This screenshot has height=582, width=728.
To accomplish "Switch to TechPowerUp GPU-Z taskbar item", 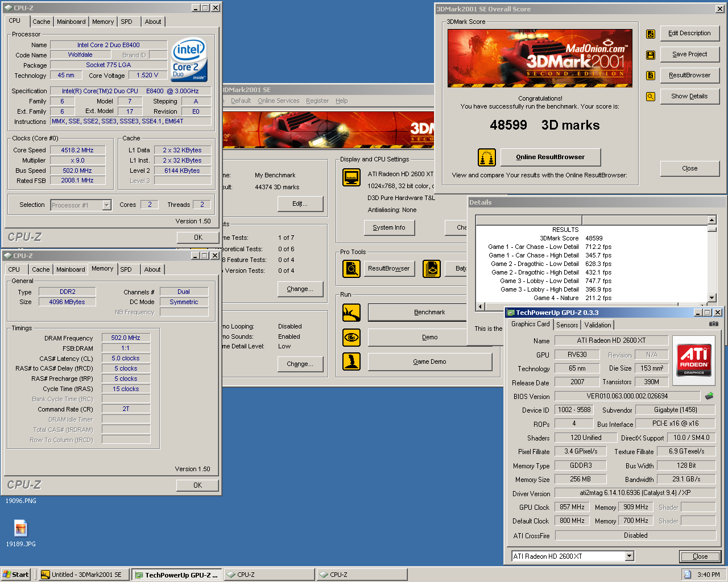I will coord(177,575).
